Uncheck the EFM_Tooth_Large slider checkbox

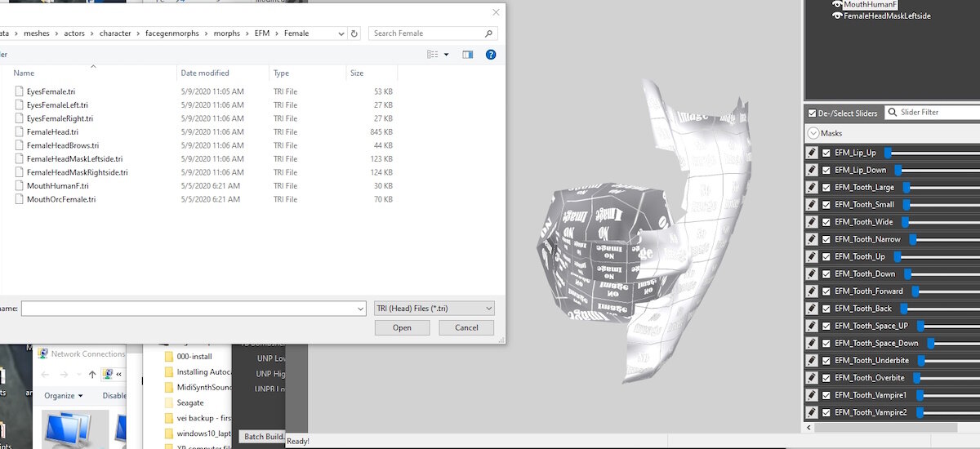[826, 187]
